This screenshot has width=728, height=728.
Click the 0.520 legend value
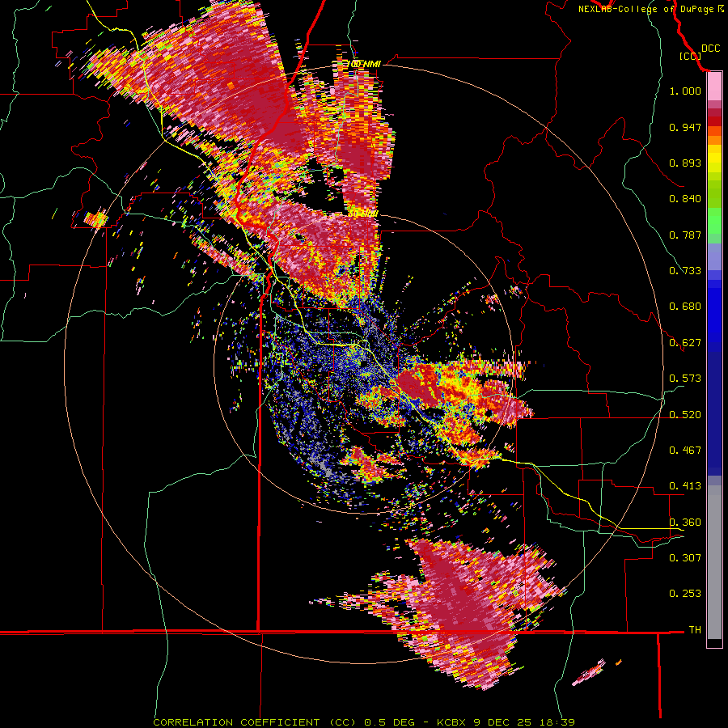(685, 415)
